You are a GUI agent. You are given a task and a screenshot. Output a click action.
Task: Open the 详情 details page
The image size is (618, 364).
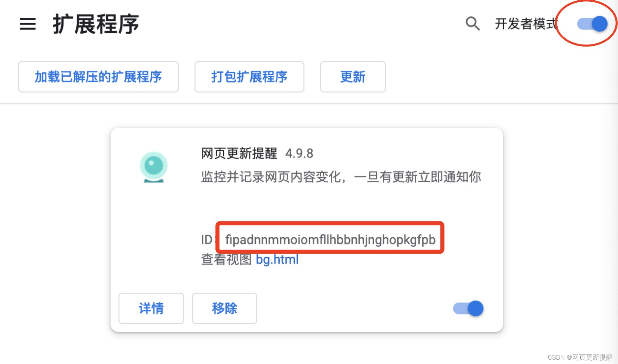coord(151,308)
